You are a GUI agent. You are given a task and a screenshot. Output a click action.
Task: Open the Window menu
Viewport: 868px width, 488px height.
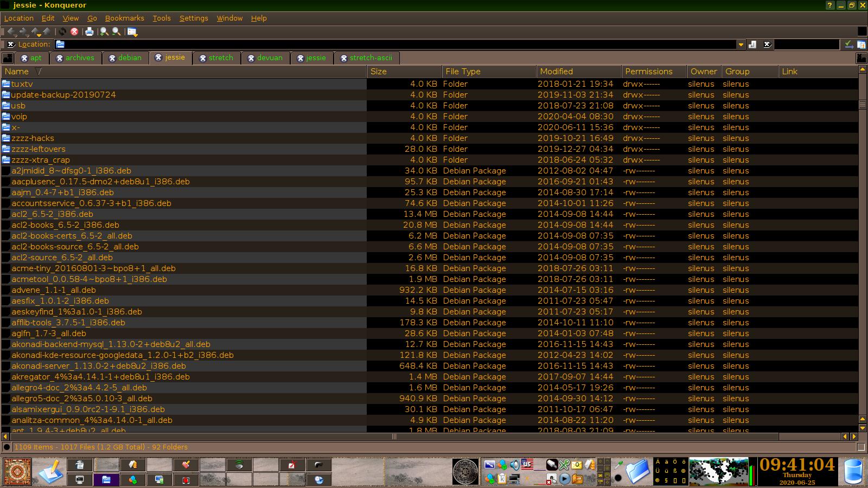(x=229, y=18)
